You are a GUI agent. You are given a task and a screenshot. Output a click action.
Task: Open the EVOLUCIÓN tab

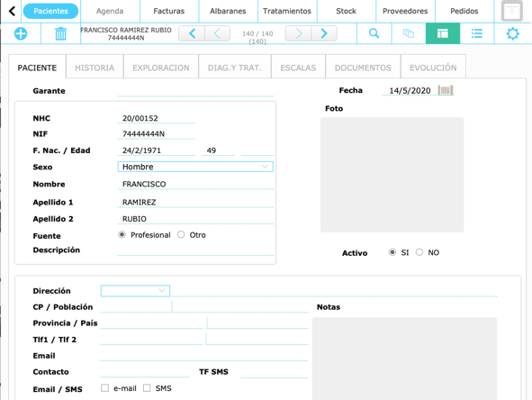(433, 68)
